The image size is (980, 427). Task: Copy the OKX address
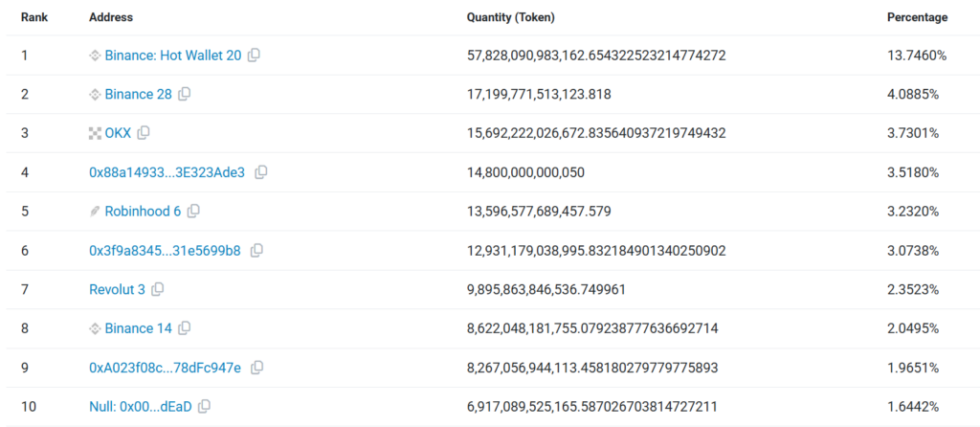(x=144, y=133)
